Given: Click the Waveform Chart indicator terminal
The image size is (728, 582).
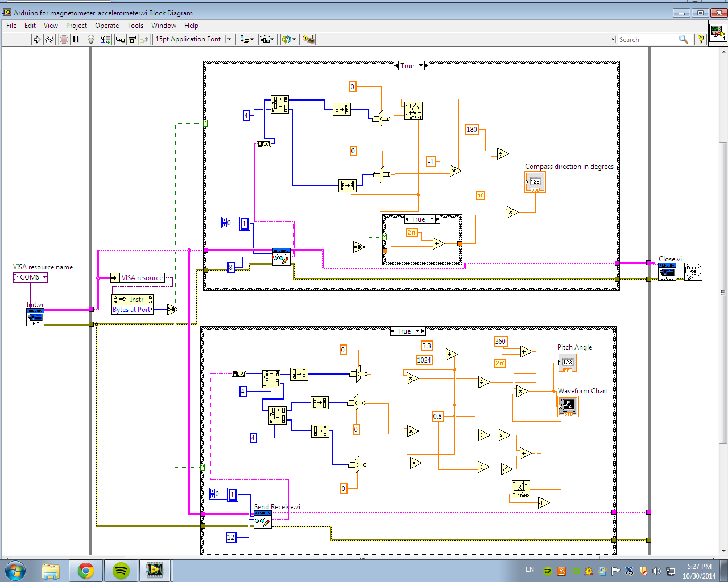Looking at the screenshot, I should click(x=568, y=406).
